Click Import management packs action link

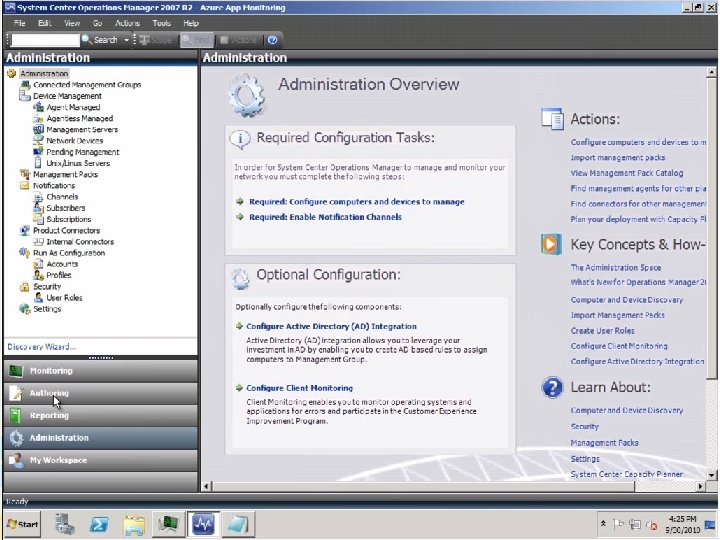pos(618,158)
